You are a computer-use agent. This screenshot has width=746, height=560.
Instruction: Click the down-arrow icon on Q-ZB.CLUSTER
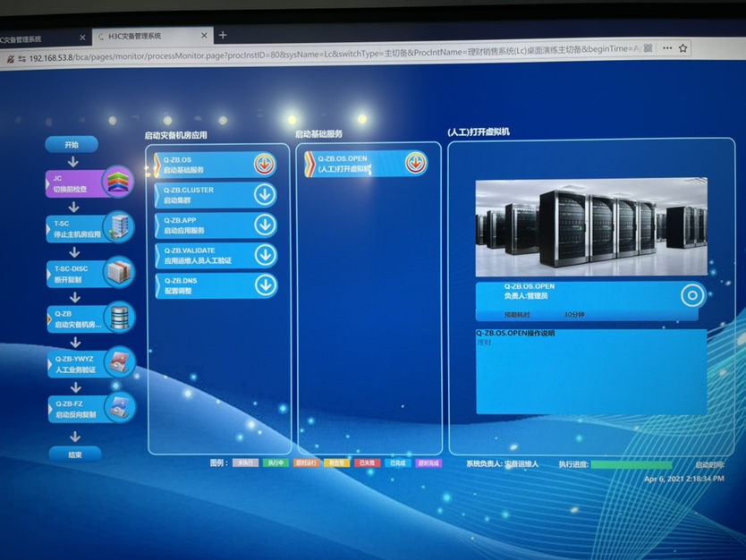(265, 195)
